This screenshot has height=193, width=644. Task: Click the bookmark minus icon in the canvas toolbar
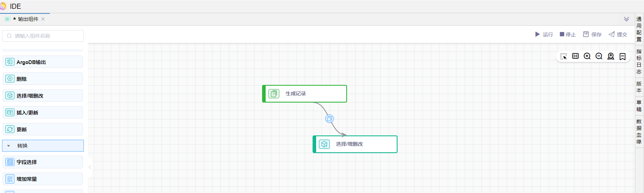[622, 56]
